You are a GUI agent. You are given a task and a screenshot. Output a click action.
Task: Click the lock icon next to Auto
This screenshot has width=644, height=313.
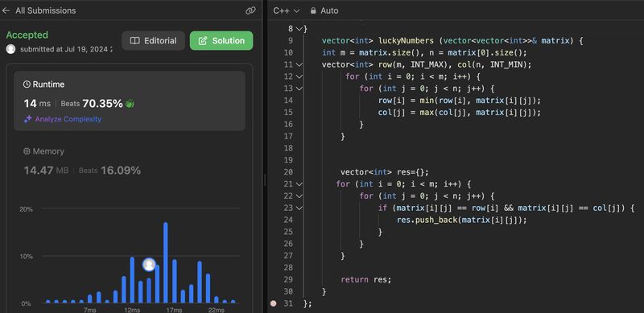[313, 10]
